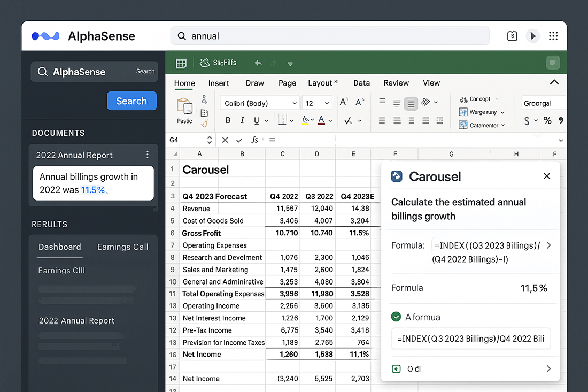Viewport: 588px width, 392px height.
Task: Click the fx insert function icon
Action: pyautogui.click(x=254, y=140)
